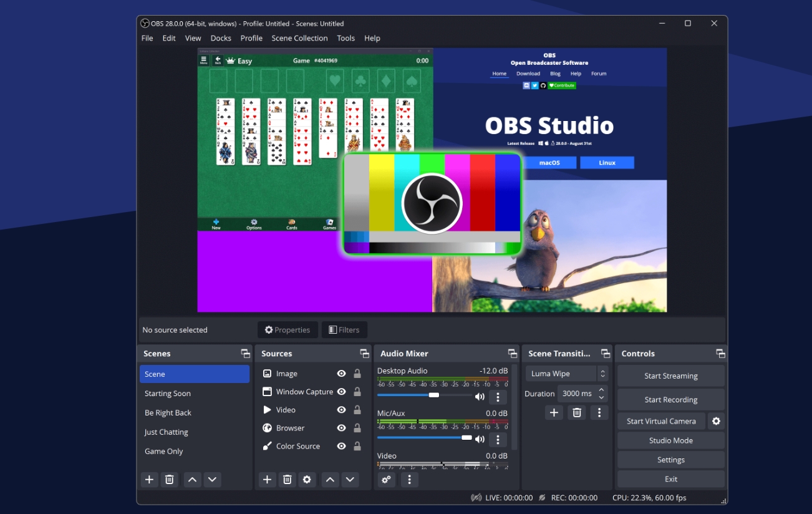The width and height of the screenshot is (812, 514).
Task: Click the Browser source globe icon
Action: pos(267,428)
